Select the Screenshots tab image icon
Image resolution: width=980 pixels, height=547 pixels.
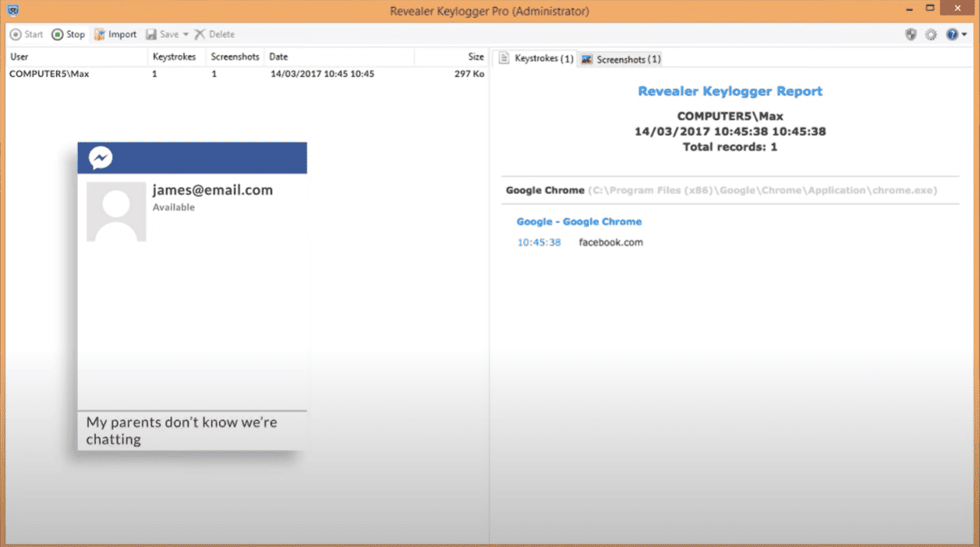coord(586,58)
